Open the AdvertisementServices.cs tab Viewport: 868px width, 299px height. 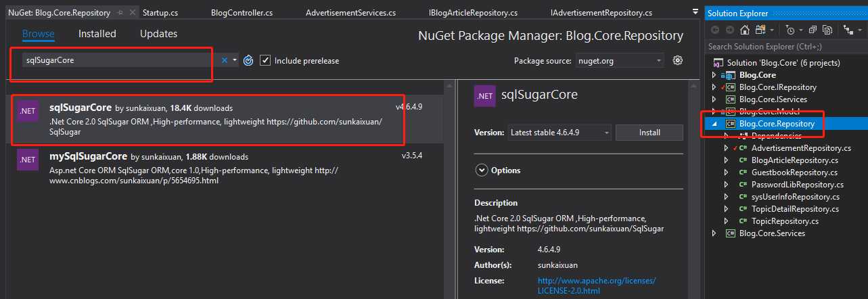(x=350, y=12)
